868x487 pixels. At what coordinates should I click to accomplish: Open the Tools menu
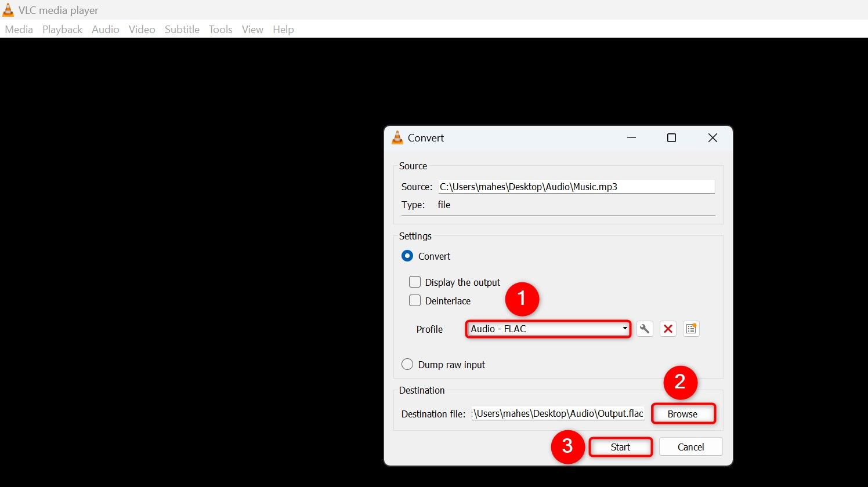[220, 30]
